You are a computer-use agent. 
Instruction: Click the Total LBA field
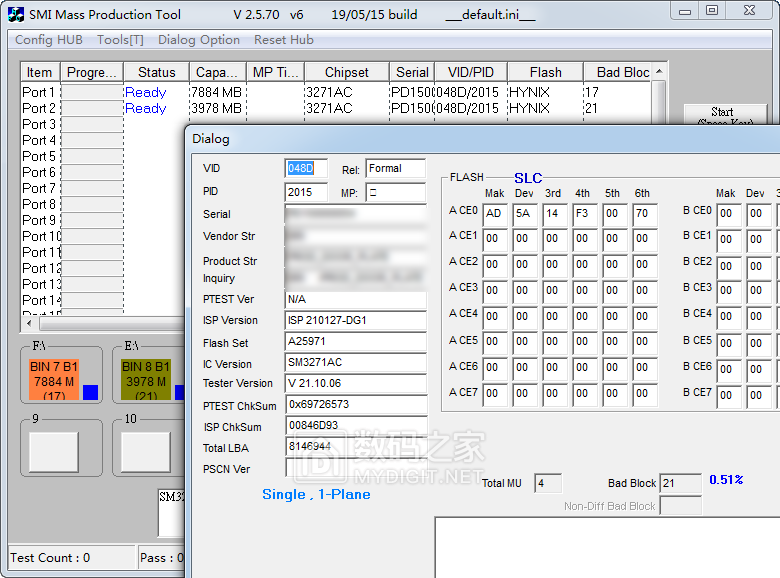(x=356, y=446)
